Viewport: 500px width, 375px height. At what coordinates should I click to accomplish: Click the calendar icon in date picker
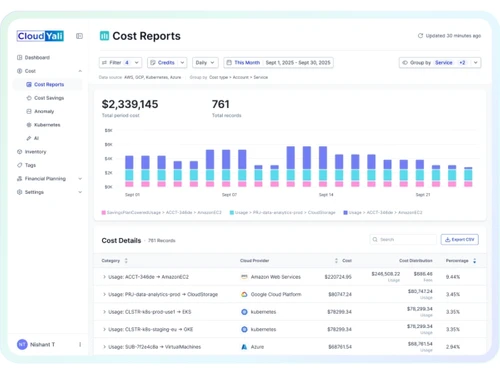tap(229, 63)
